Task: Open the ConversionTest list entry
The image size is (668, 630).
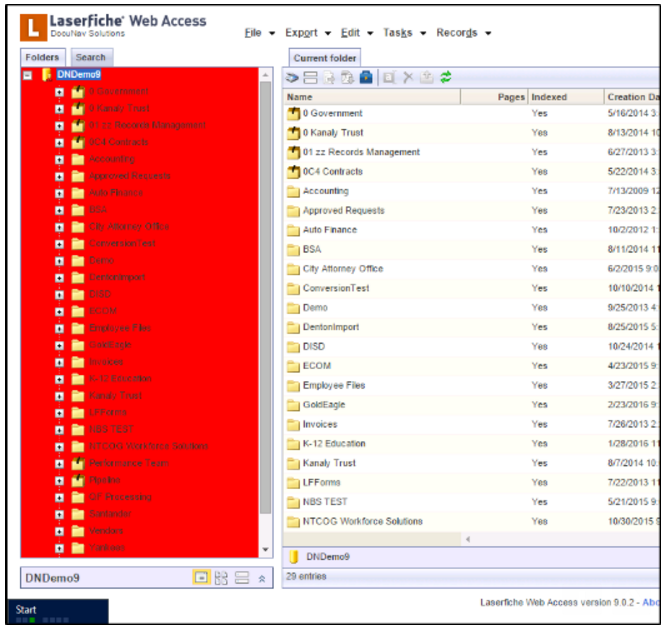Action: point(336,288)
